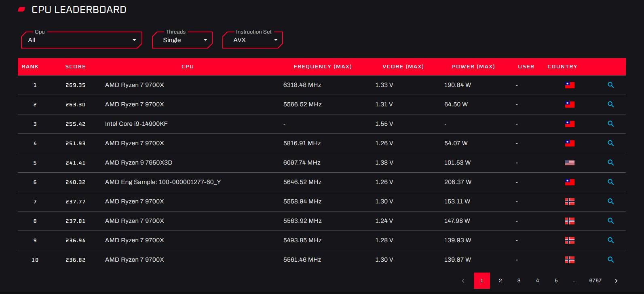Image resolution: width=644 pixels, height=294 pixels.
Task: View details of Ryzen 9 7950X3D entry
Action: 610,163
